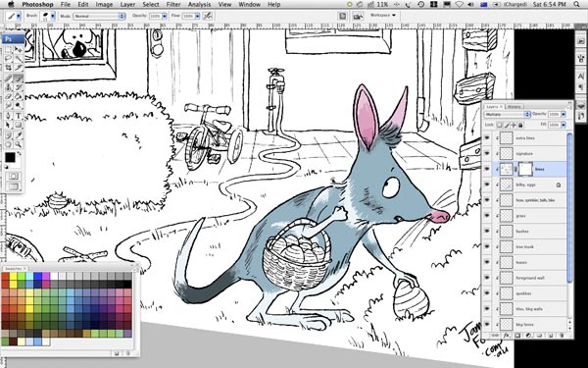Select the Eraser tool
The width and height of the screenshot is (588, 368).
[x=8, y=96]
